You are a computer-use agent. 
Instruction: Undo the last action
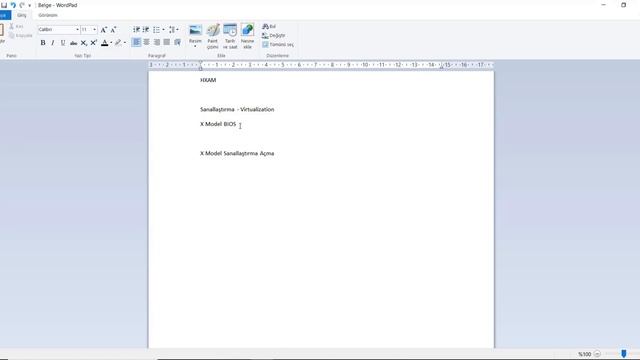click(x=13, y=5)
